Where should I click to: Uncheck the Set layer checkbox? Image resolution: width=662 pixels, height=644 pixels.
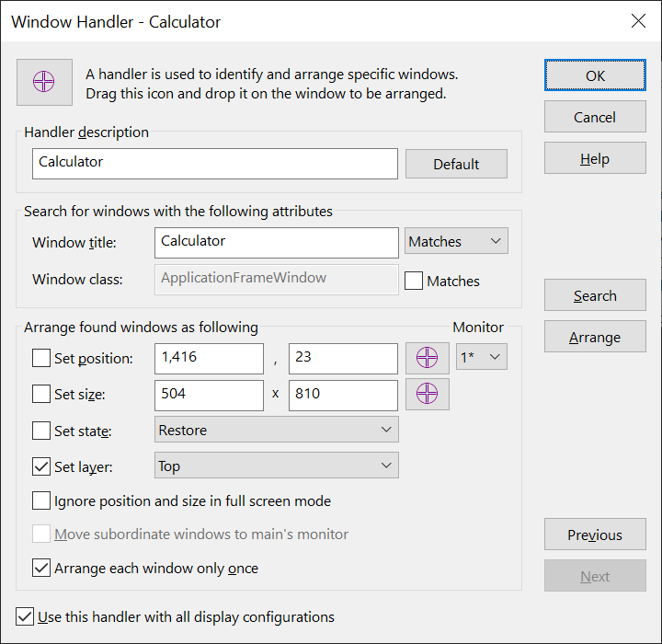point(41,466)
